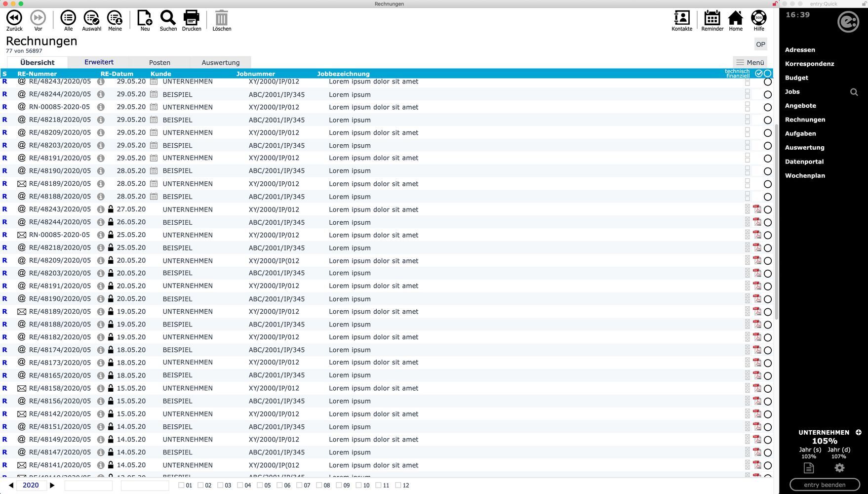
Task: Select the circle marker in header row
Action: point(767,74)
